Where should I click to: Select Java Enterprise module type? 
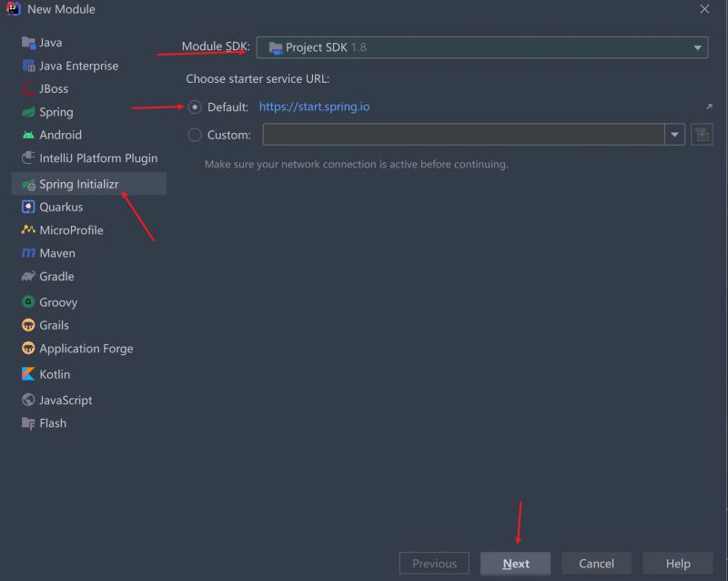click(x=78, y=66)
